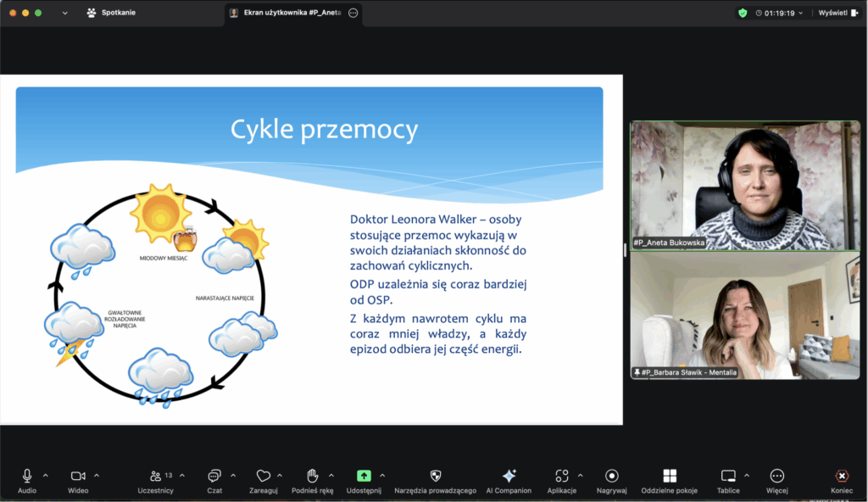Click the green encryption shield icon
The image size is (868, 502).
743,13
